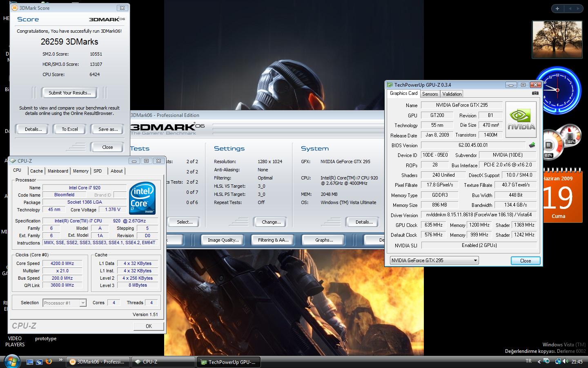Click the CPU-Z window title icon
This screenshot has height=368, width=588.
tap(13, 161)
